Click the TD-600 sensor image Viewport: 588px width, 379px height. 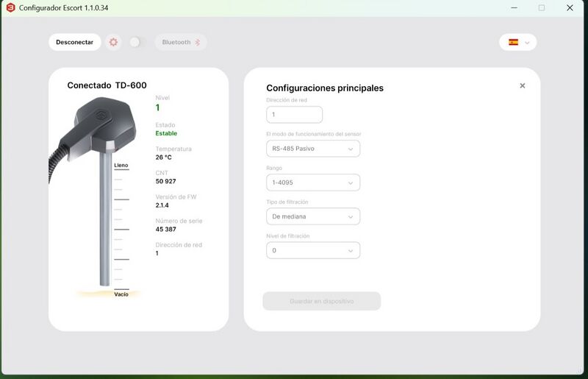(x=93, y=191)
